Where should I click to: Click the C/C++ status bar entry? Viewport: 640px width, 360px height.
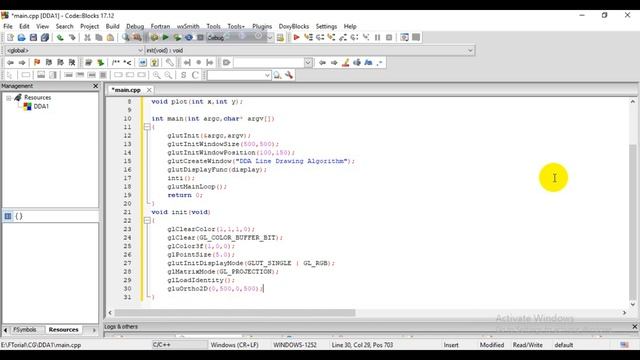pos(162,345)
